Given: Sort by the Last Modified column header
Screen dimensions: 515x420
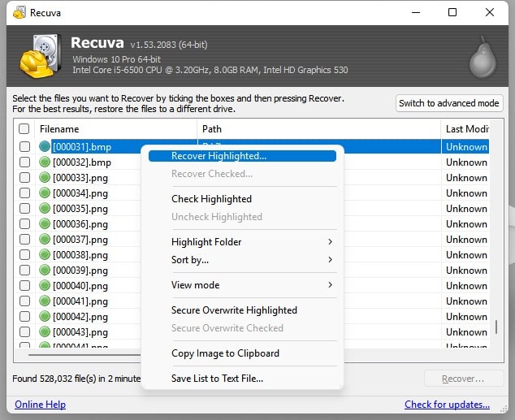Looking at the screenshot, I should 465,128.
